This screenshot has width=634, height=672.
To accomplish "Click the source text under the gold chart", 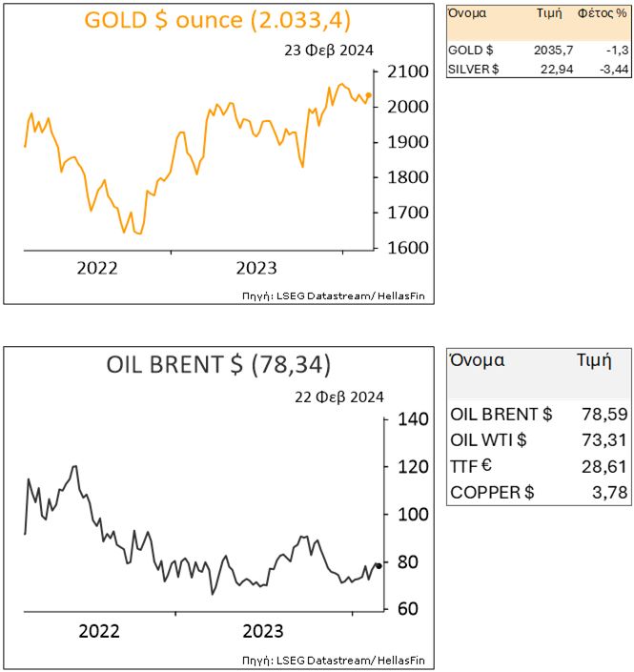I will [x=333, y=296].
